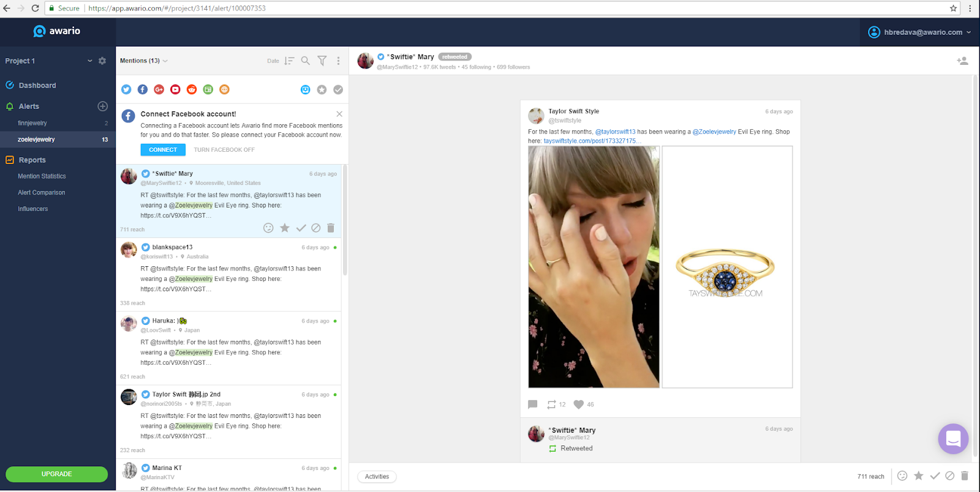The height and width of the screenshot is (492, 980).
Task: Open the blankspace13 mention
Action: [228, 274]
